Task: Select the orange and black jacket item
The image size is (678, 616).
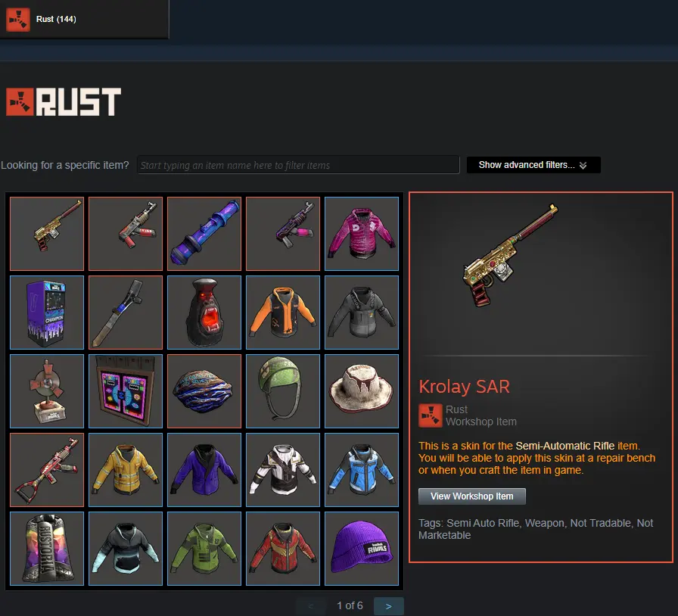Action: click(x=283, y=313)
